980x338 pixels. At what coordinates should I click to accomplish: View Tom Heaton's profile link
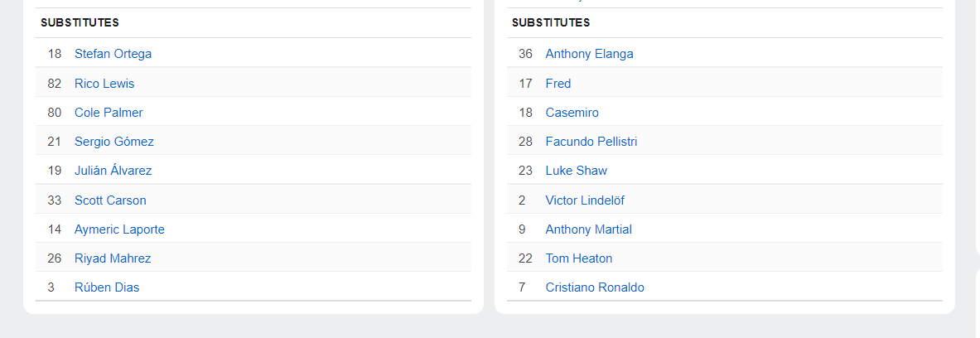pyautogui.click(x=579, y=258)
